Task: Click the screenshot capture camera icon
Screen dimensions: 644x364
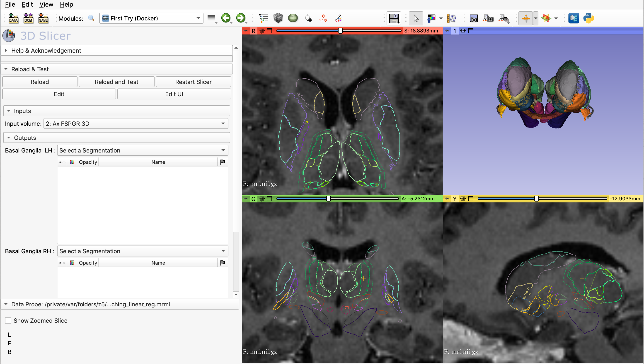Action: 474,18
